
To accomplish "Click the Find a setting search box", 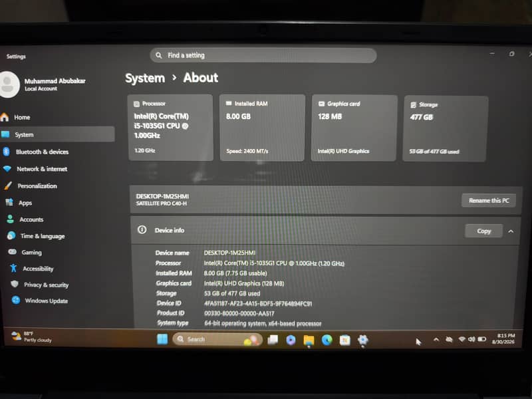I will [x=263, y=55].
